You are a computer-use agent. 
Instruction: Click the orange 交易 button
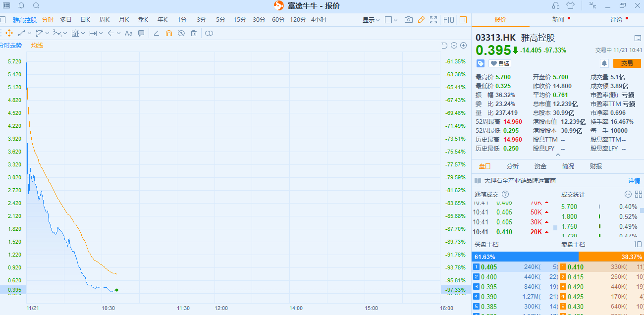tap(627, 63)
